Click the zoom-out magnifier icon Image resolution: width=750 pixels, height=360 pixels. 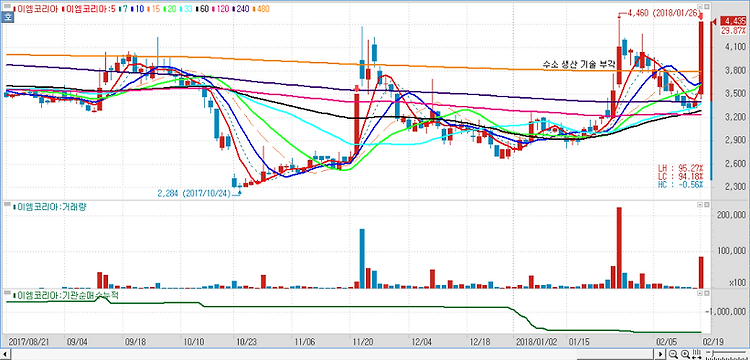pyautogui.click(x=673, y=354)
